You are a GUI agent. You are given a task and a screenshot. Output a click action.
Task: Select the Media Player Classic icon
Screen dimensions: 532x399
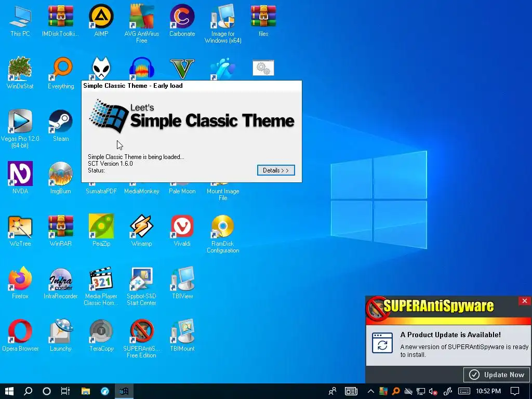tap(101, 278)
